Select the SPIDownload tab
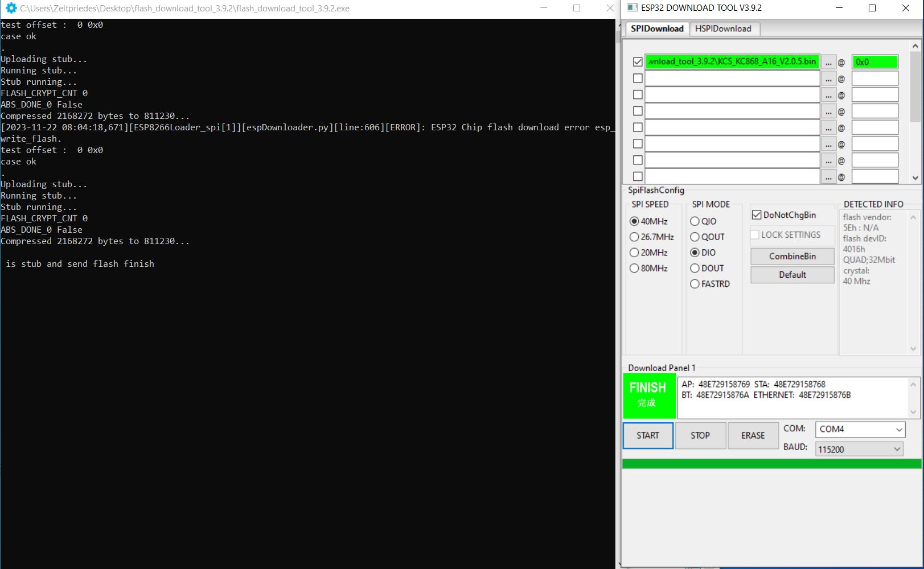The width and height of the screenshot is (924, 569). pos(657,28)
